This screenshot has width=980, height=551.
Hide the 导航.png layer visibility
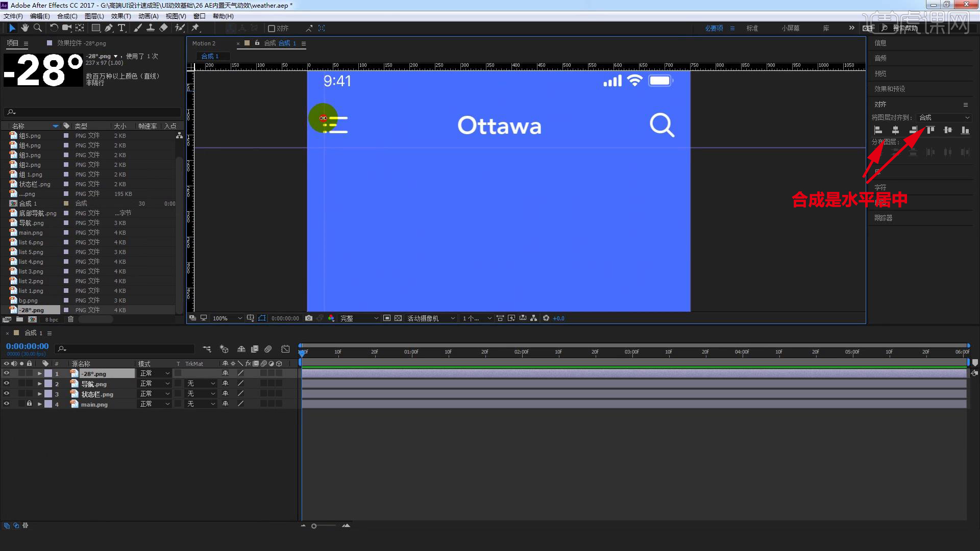(7, 384)
